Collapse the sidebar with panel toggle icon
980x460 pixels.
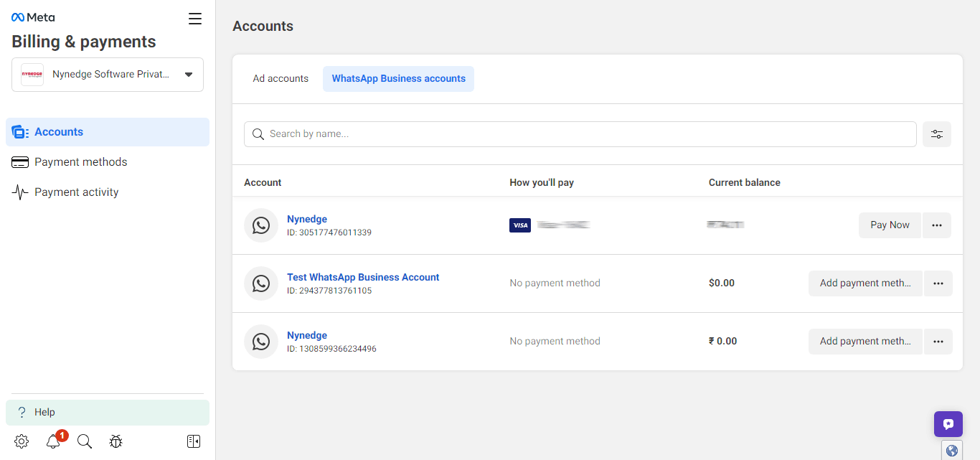tap(194, 441)
